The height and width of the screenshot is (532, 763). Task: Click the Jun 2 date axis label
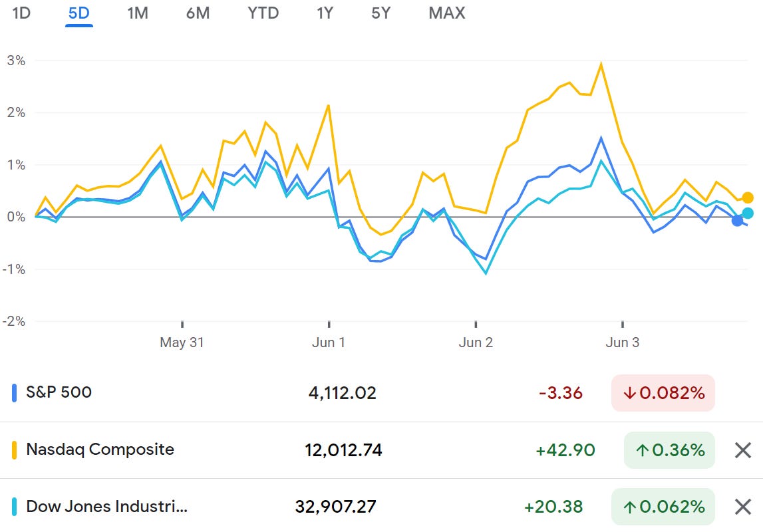click(x=476, y=342)
